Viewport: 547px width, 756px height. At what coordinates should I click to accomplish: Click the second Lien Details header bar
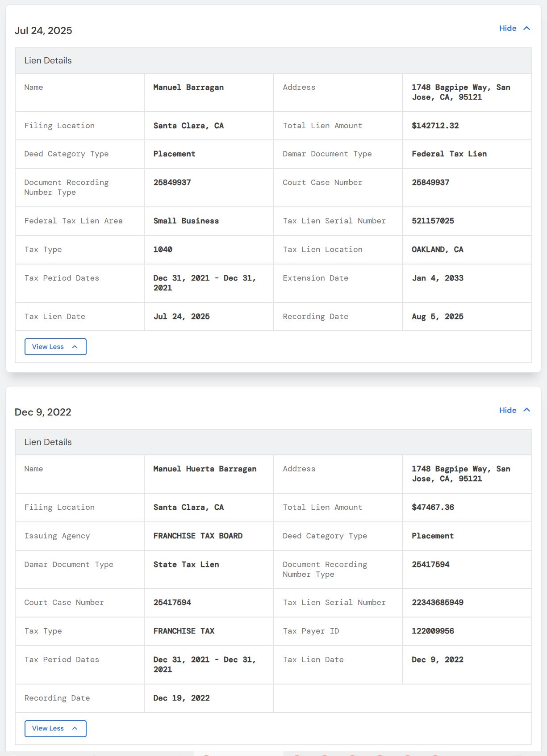(273, 442)
